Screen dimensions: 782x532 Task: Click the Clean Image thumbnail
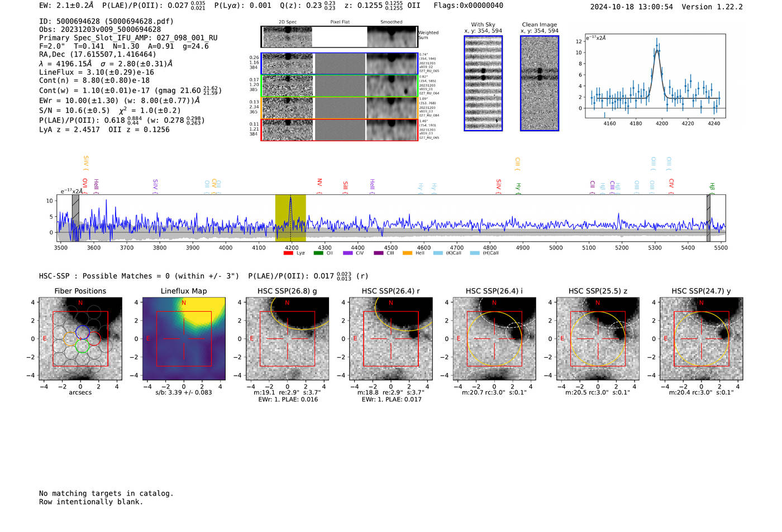pyautogui.click(x=540, y=83)
